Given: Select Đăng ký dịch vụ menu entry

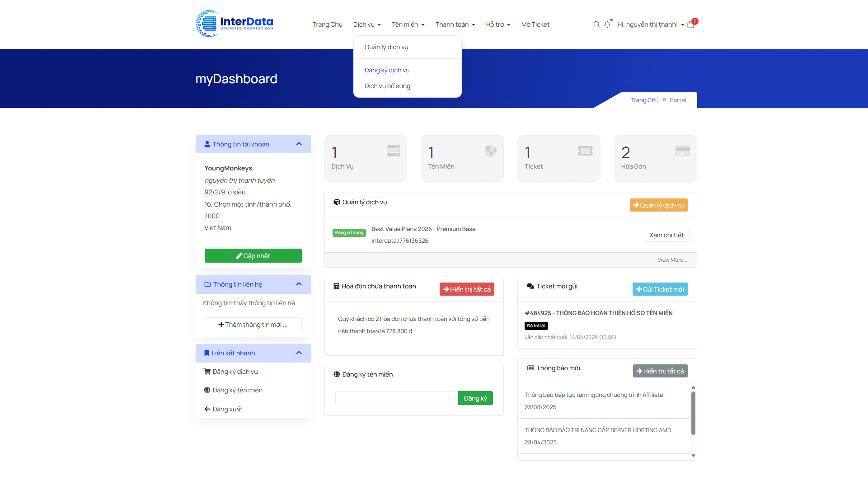Looking at the screenshot, I should click(x=387, y=70).
